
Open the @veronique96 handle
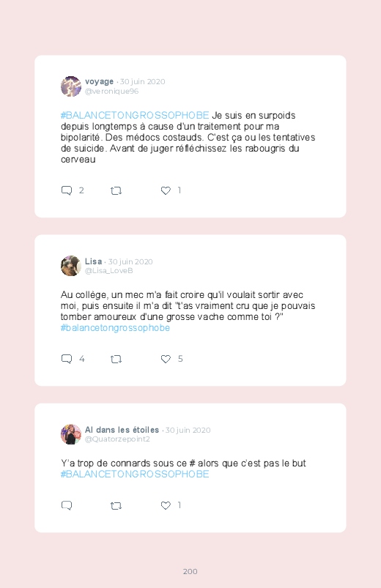[x=111, y=91]
